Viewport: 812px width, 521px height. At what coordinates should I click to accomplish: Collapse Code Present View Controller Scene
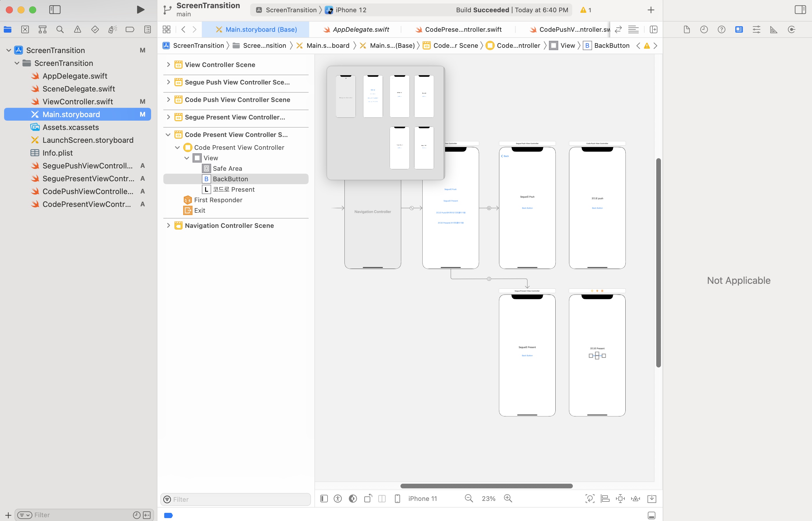coord(168,135)
